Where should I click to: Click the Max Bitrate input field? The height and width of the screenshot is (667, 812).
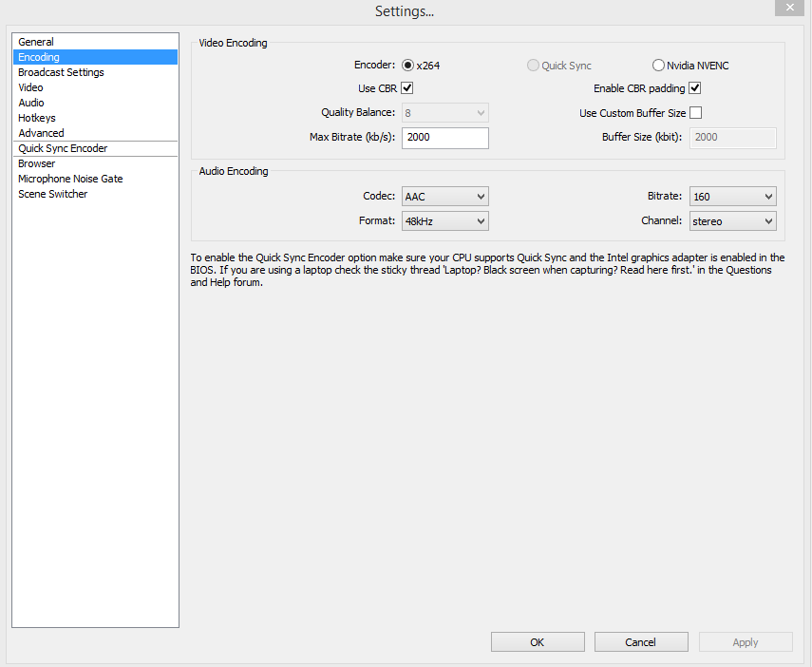click(x=444, y=138)
